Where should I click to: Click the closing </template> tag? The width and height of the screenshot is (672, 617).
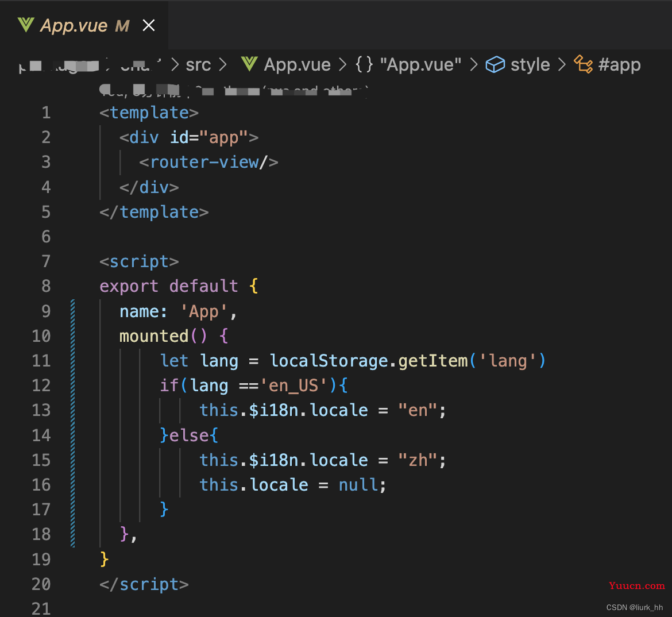coord(154,212)
